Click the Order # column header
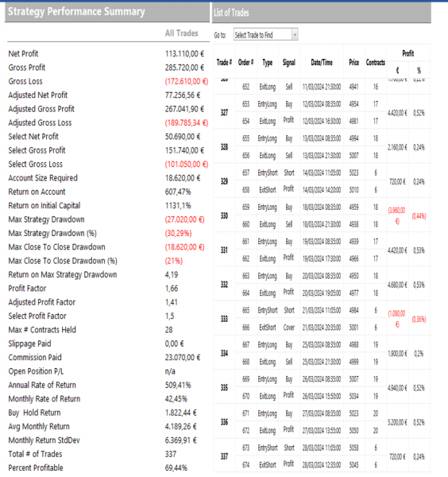This screenshot has height=477, width=448. click(246, 62)
